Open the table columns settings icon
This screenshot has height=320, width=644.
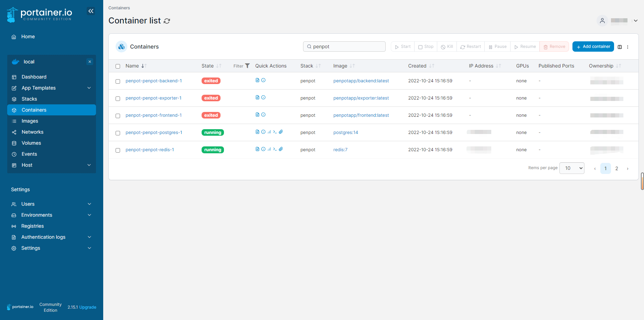click(x=620, y=47)
